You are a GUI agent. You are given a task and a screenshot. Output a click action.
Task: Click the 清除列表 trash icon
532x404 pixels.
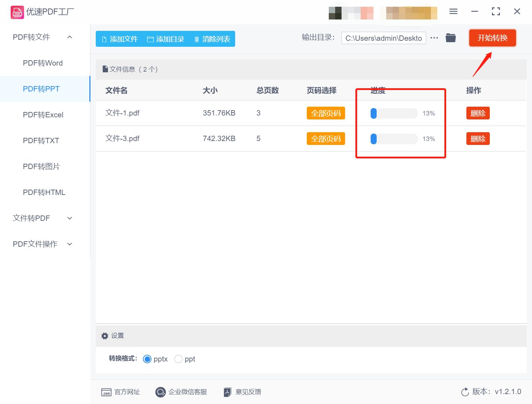197,39
